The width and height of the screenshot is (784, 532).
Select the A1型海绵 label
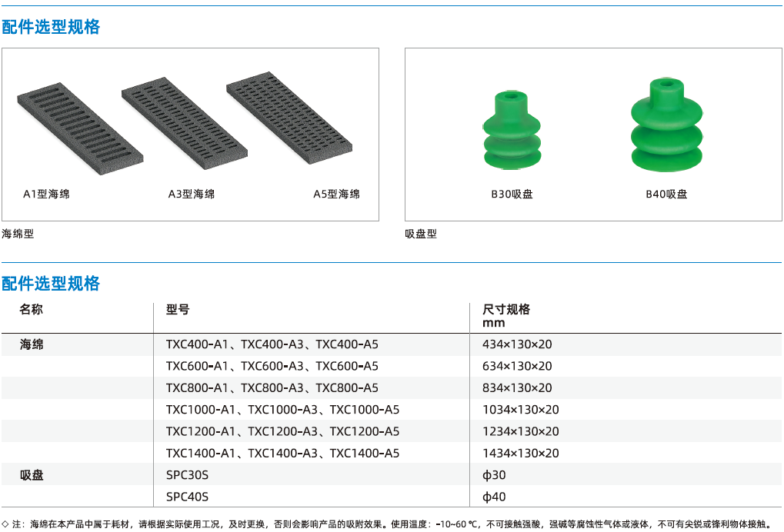point(46,194)
